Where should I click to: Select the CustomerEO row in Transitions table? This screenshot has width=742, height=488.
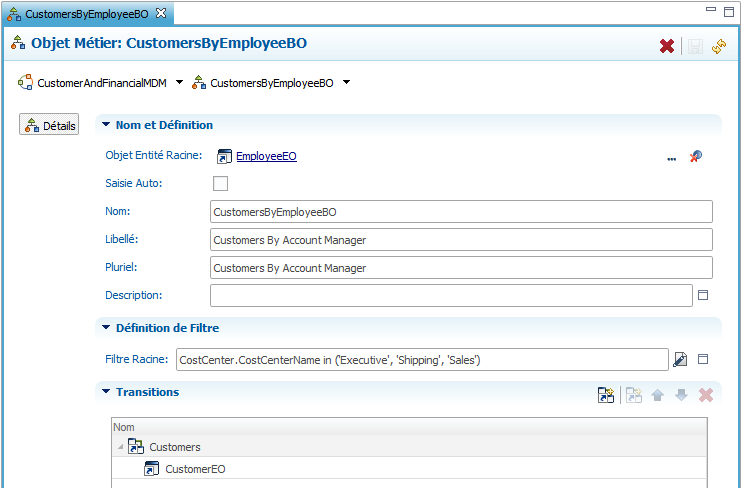click(409, 469)
